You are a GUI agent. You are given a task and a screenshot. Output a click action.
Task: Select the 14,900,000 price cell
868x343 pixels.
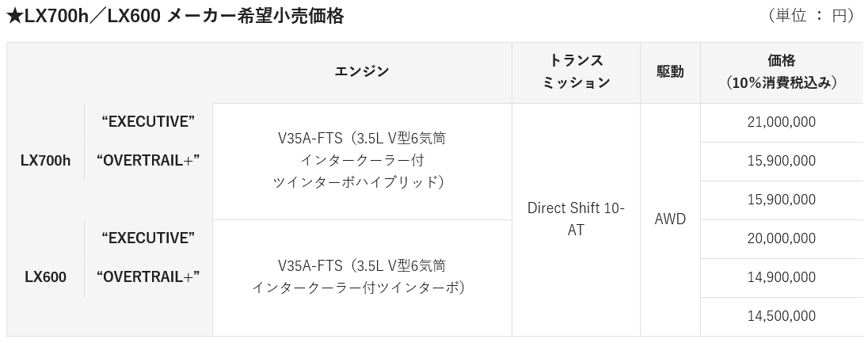point(781,277)
